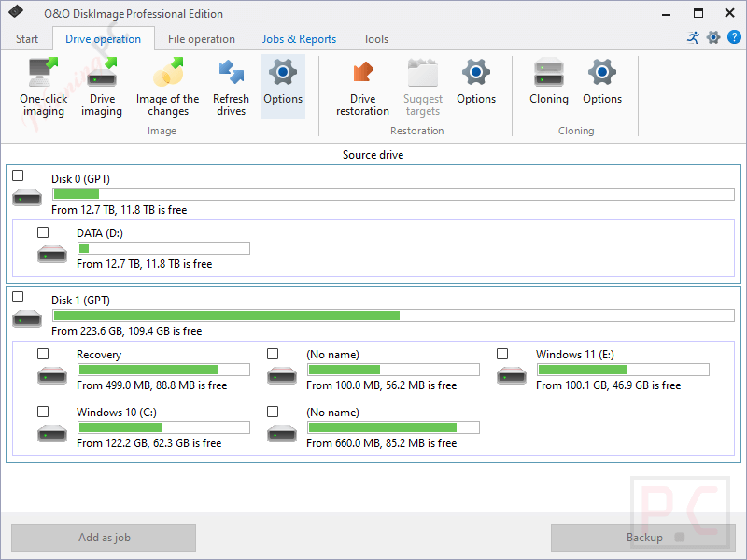Screen dimensions: 747x560
Task: Click the O&O DiskImage app logo
Action: [x=16, y=11]
